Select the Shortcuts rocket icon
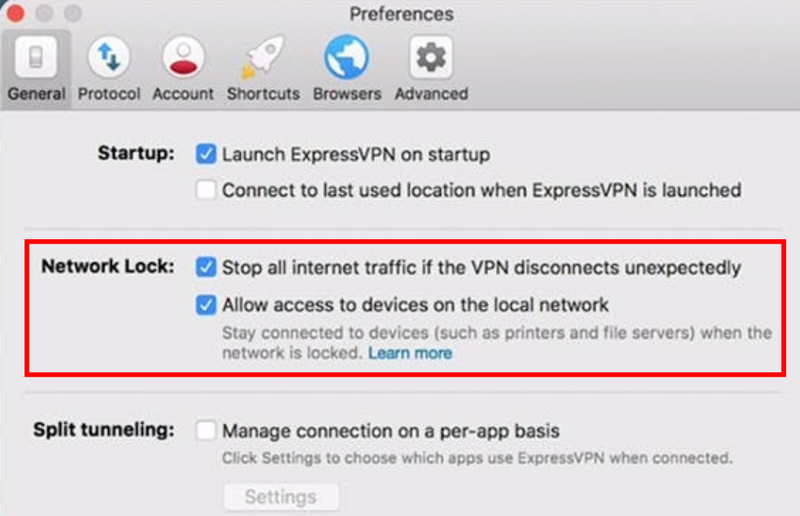The height and width of the screenshot is (516, 800). click(x=263, y=57)
